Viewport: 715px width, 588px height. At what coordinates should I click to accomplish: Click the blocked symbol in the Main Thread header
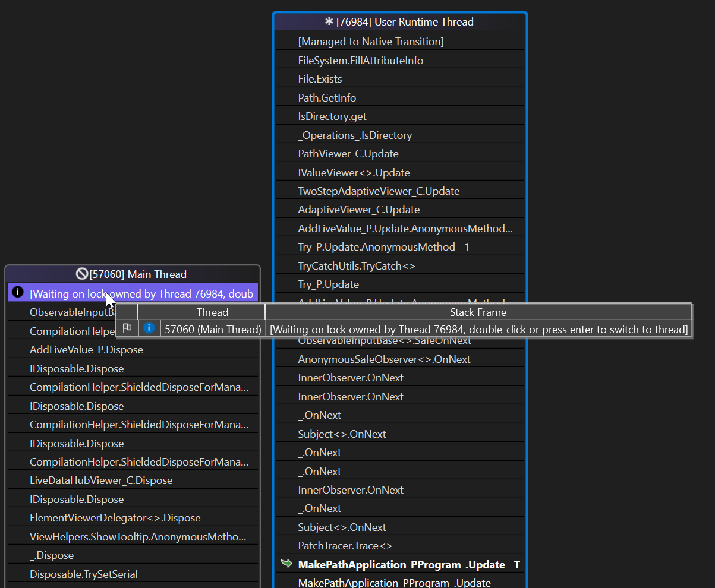click(82, 274)
